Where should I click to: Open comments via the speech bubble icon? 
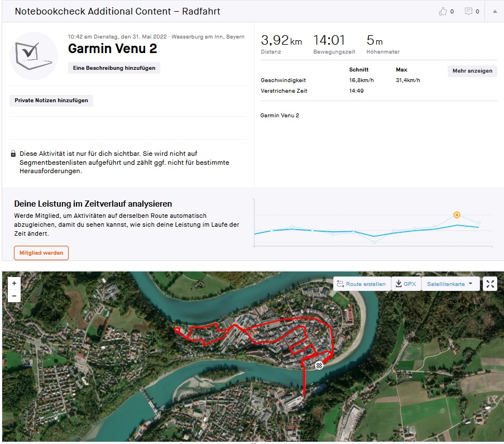pos(468,11)
